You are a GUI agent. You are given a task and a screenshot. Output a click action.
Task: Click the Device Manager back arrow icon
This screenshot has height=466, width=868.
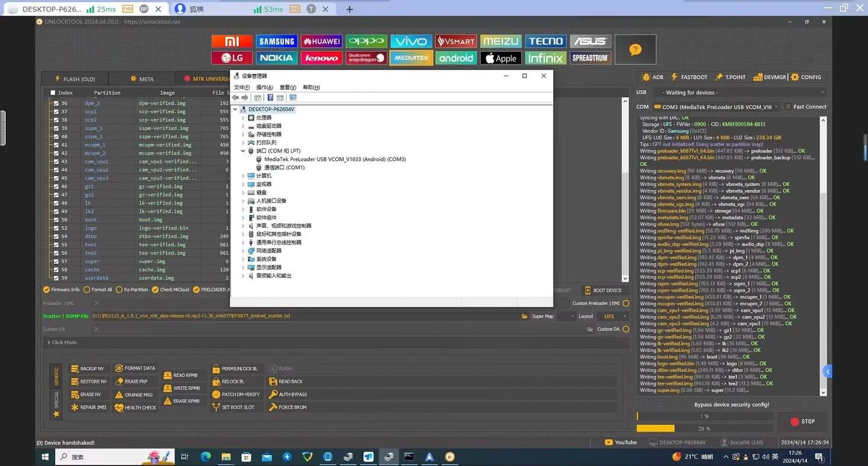pos(236,98)
